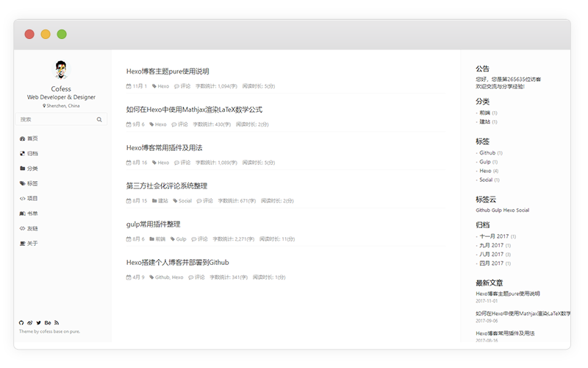This screenshot has height=368, width=588.
Task: Go to 首页 in the sidebar menu
Action: pos(32,138)
